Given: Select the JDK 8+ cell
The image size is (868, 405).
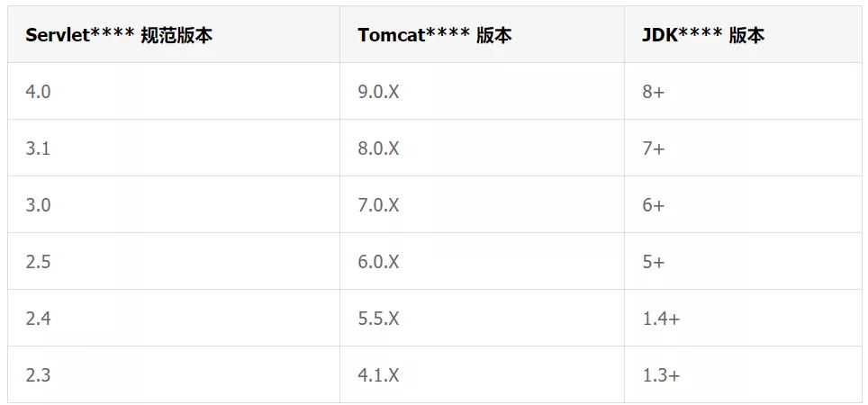Looking at the screenshot, I should tap(743, 91).
